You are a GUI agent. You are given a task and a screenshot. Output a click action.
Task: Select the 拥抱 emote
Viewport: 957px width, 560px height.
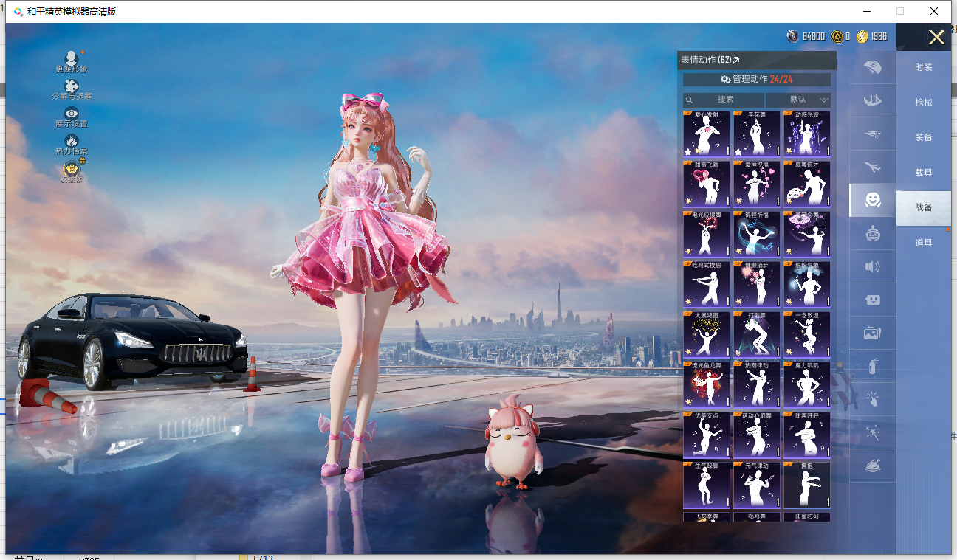807,485
